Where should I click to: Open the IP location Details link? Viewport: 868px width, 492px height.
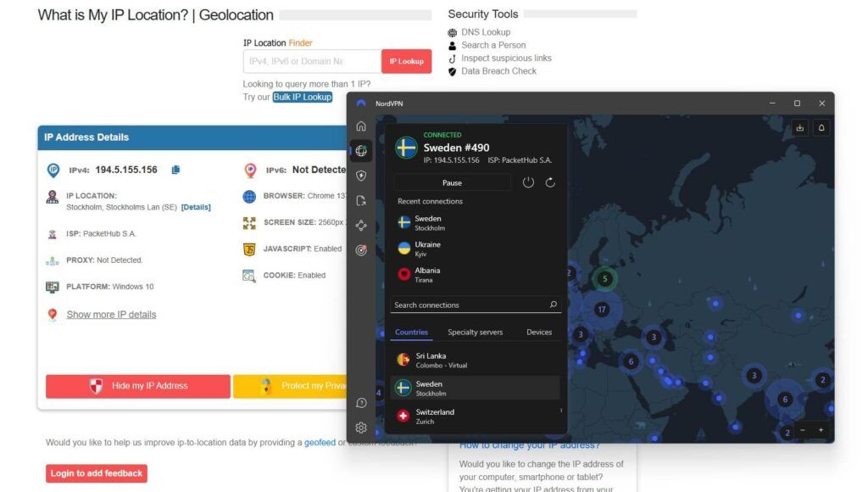tap(196, 207)
